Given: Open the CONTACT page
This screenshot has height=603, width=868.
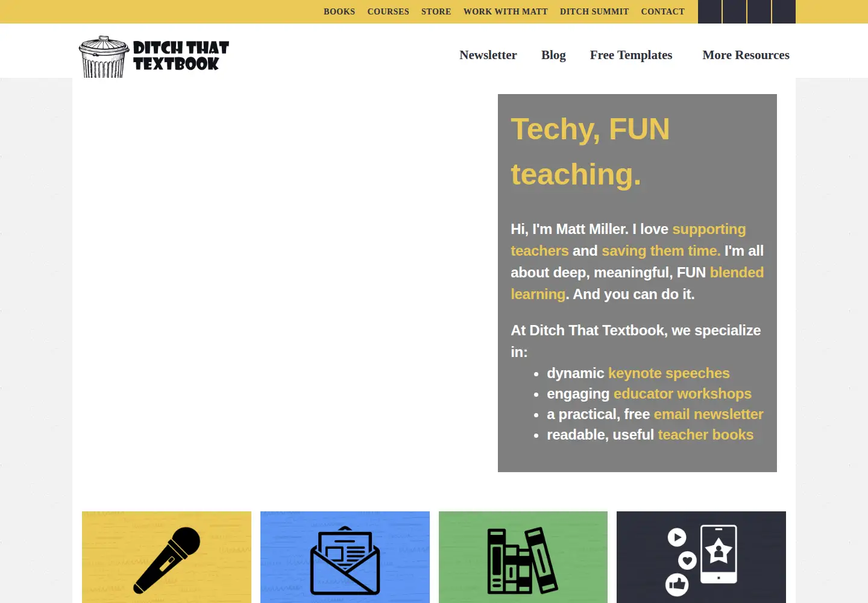Looking at the screenshot, I should [x=663, y=11].
